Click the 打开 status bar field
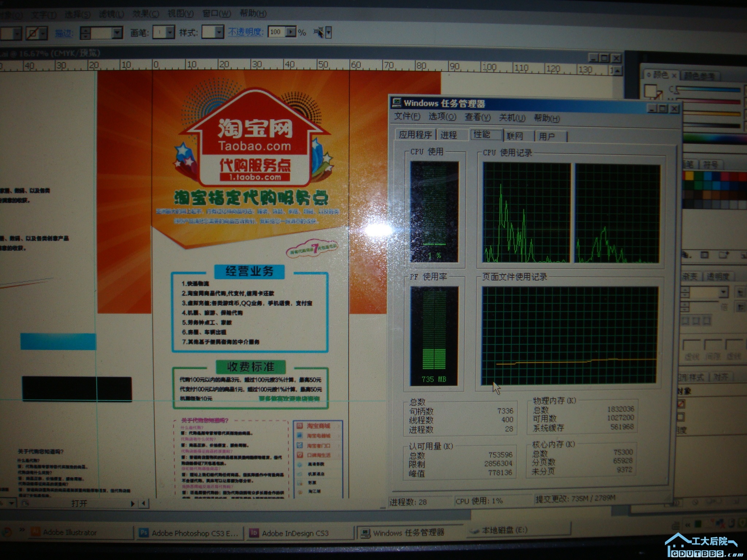Image resolution: width=747 pixels, height=560 pixels. pyautogui.click(x=79, y=503)
